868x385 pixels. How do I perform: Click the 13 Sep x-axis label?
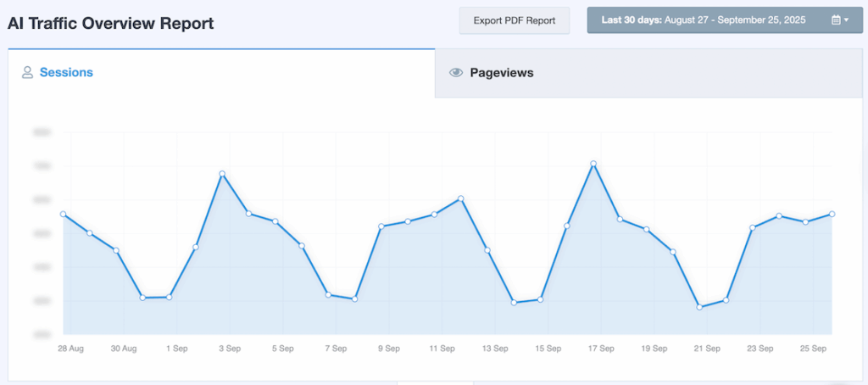pyautogui.click(x=495, y=349)
